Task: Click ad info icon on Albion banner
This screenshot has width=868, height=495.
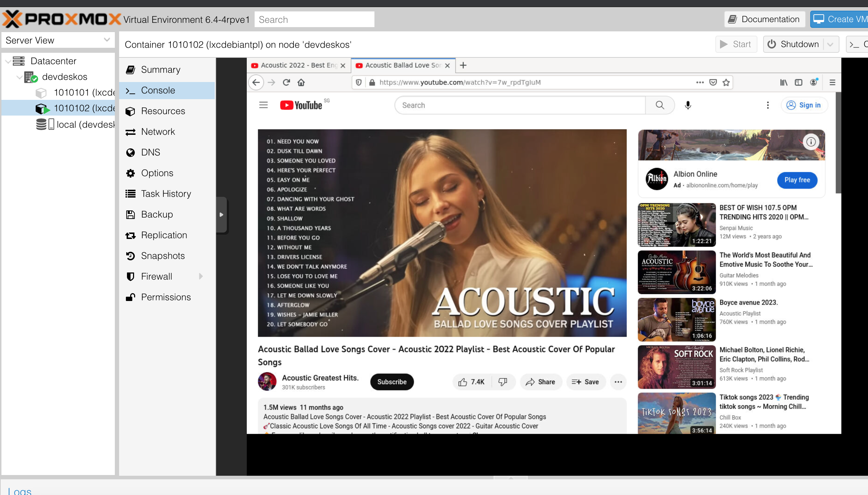Action: (x=811, y=142)
